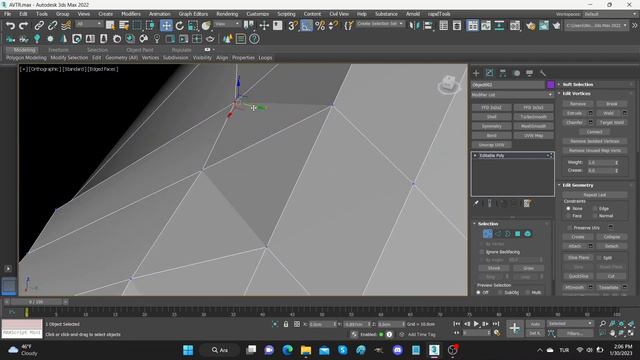Open the Modifiers menu
Viewport: 640px width, 360px height.
[131, 14]
